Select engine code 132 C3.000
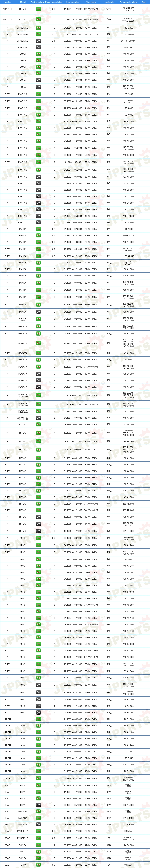 128,34
